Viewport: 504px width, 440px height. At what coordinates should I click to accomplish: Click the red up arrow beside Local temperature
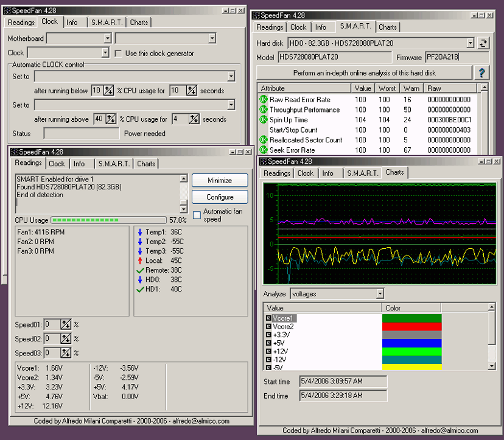[x=140, y=260]
